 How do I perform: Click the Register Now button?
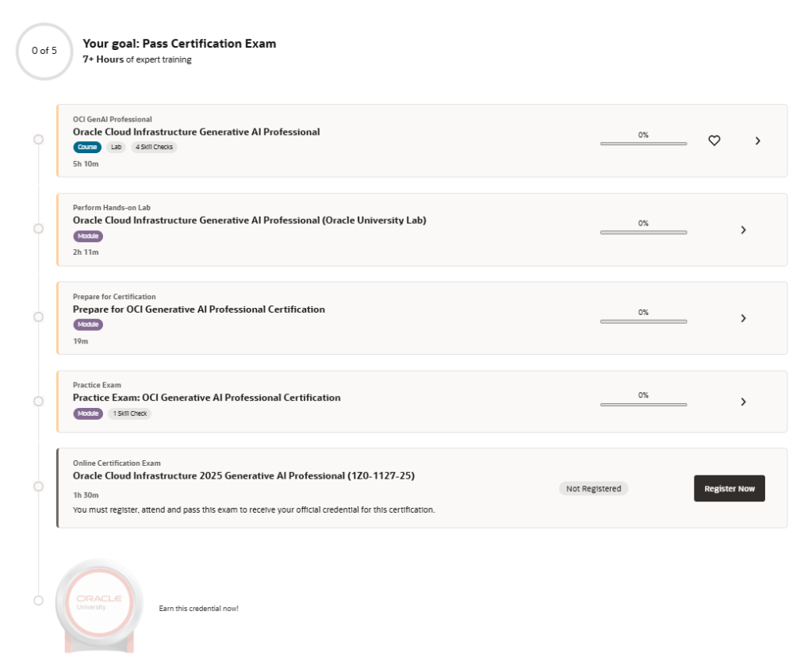click(x=730, y=488)
